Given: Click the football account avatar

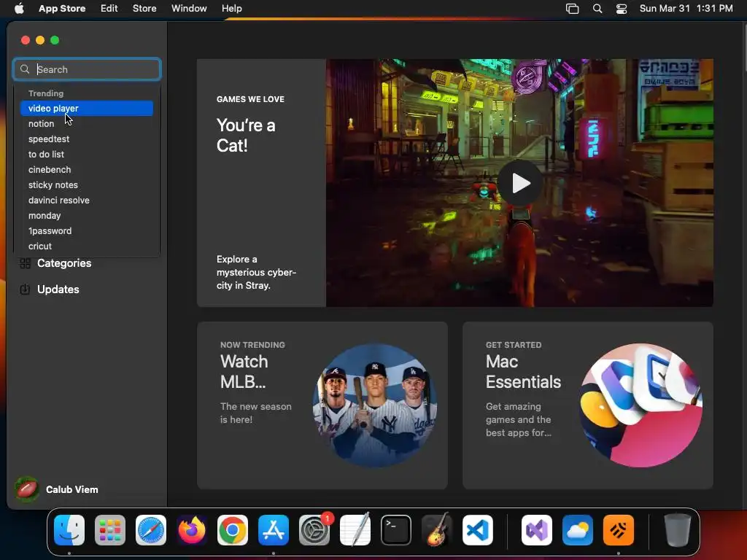Looking at the screenshot, I should coord(27,489).
